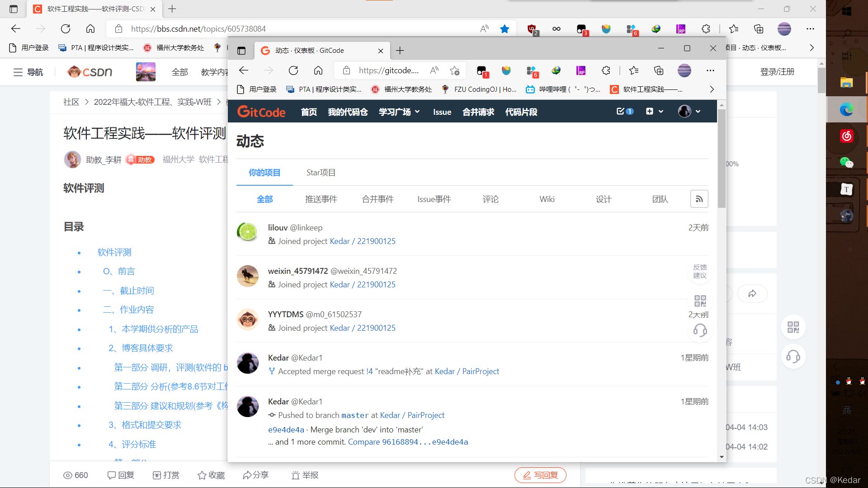Switch to the Star项目 tab

(x=321, y=173)
